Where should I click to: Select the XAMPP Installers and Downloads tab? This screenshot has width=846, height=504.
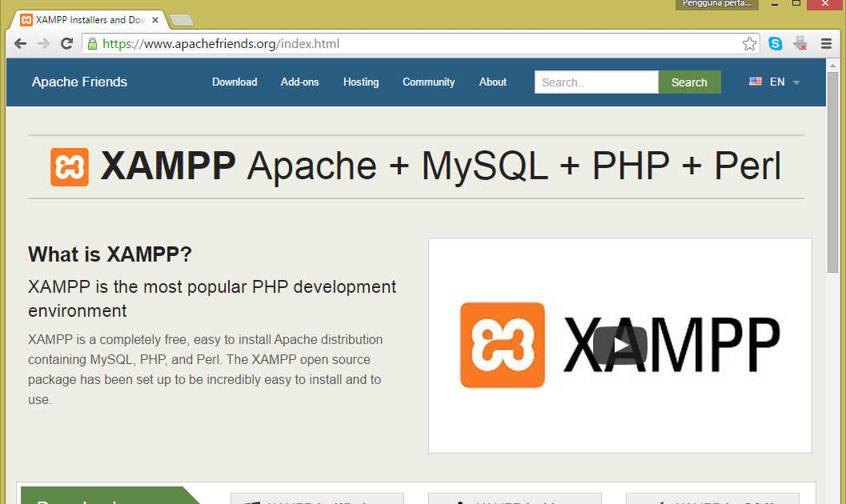coord(89,20)
